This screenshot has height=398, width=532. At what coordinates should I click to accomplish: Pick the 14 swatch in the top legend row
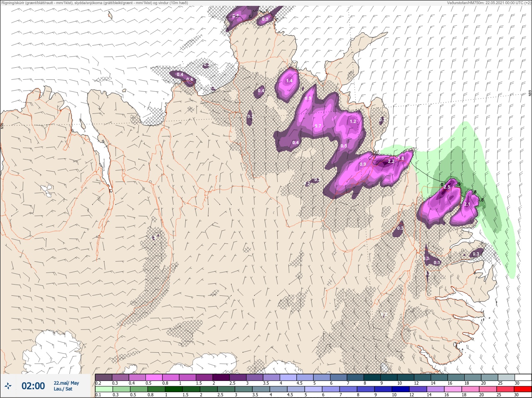[x=439, y=377]
